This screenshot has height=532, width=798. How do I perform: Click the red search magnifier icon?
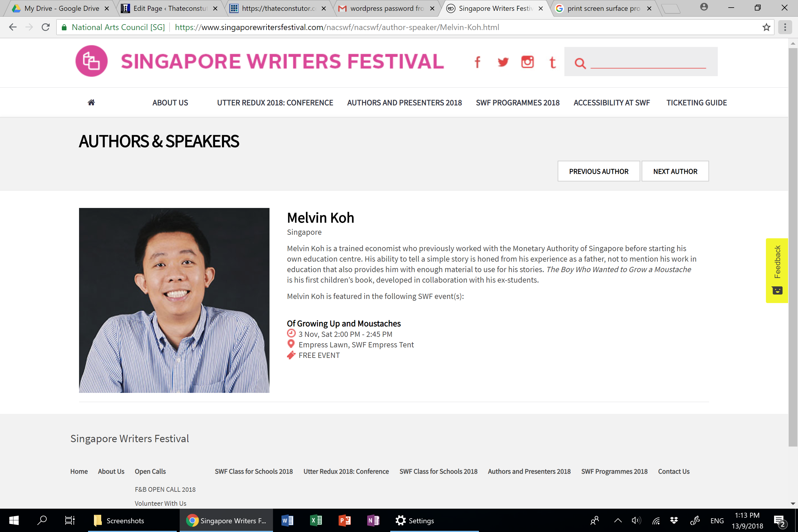coord(580,63)
